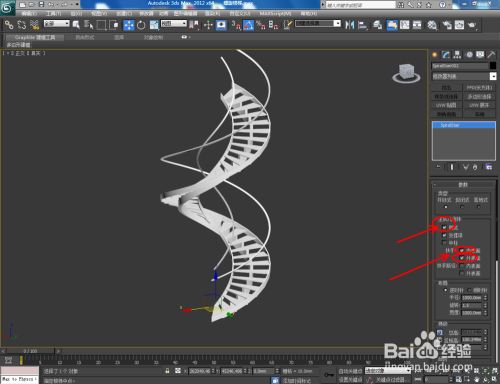This screenshot has width=500, height=384.
Task: Select the Spiral Stair entry in modifier stack
Action: click(x=464, y=125)
